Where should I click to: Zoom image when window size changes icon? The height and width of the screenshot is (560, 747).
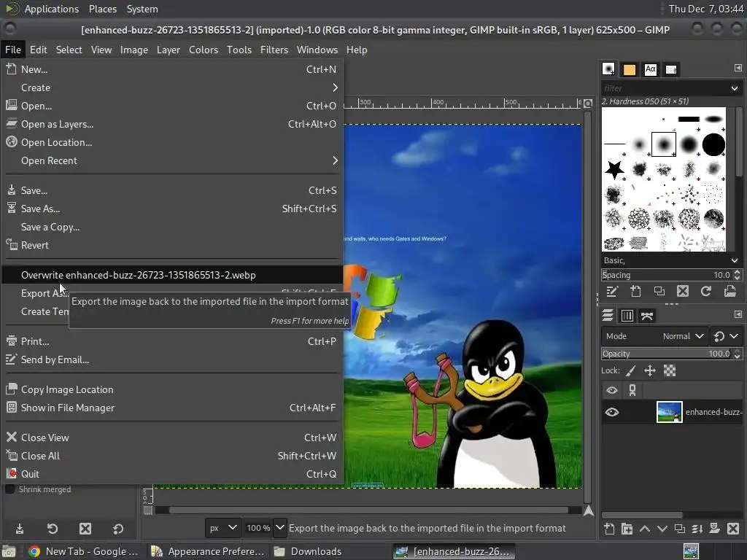tap(589, 104)
